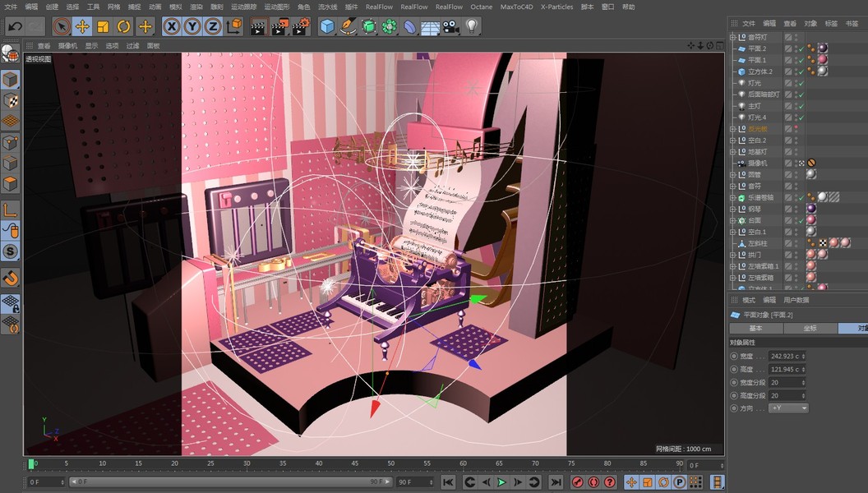Screen dimensions: 868x493
Task: Add a Camera object
Action: [451, 26]
